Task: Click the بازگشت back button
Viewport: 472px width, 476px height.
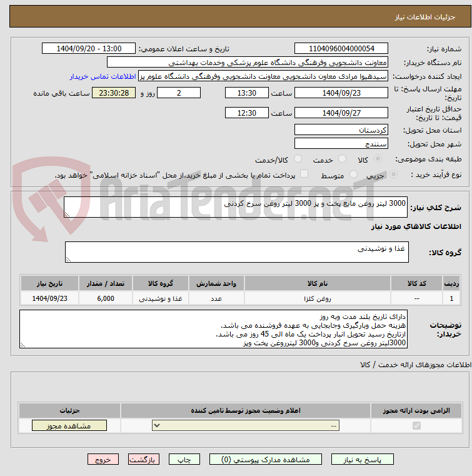Action: [x=144, y=459]
